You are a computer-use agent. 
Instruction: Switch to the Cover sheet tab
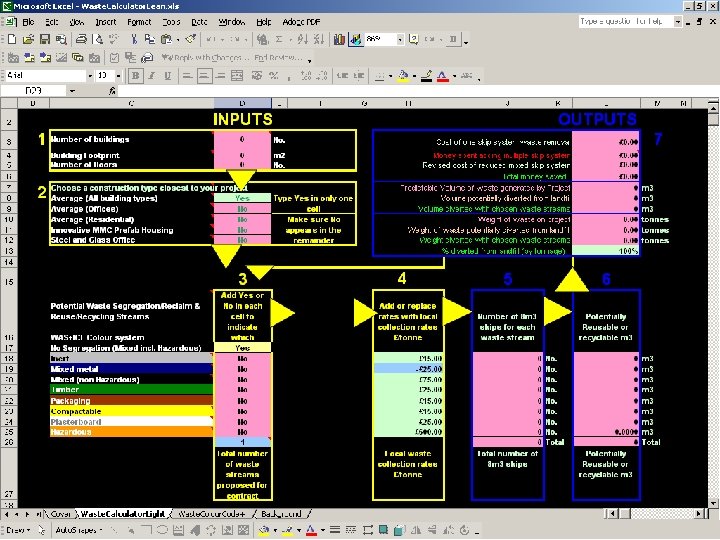click(x=61, y=514)
